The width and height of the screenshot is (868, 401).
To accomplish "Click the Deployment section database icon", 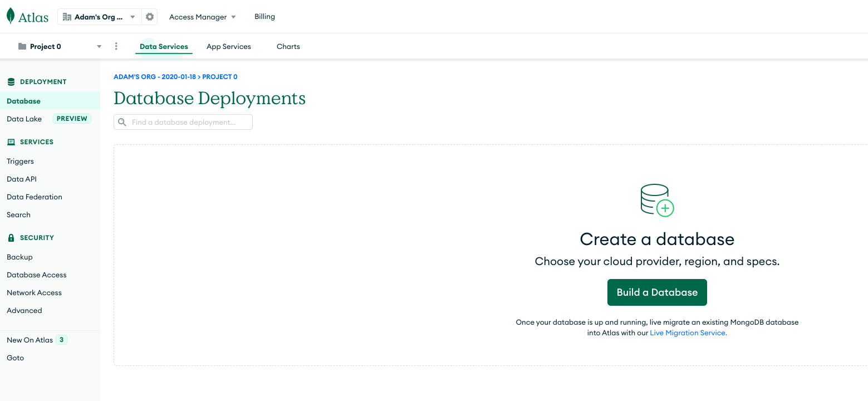I will click(11, 82).
